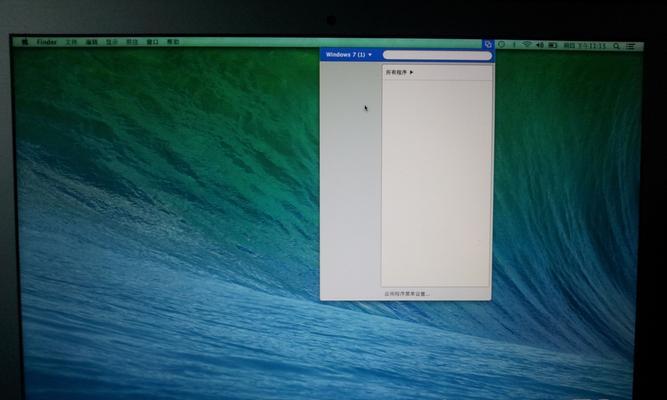
Task: Open the 显示 menu
Action: [112, 42]
